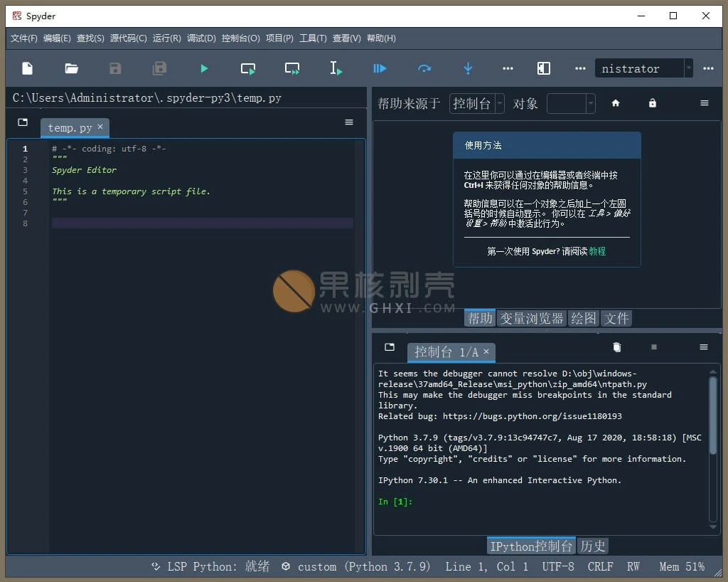Browse tabs in the editor pane
728x582 pixels.
click(x=23, y=122)
